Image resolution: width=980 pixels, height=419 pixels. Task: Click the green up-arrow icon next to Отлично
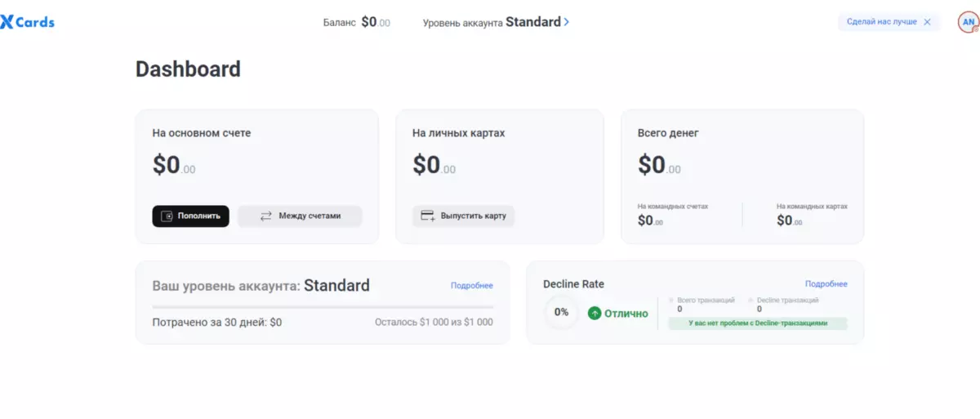click(595, 313)
